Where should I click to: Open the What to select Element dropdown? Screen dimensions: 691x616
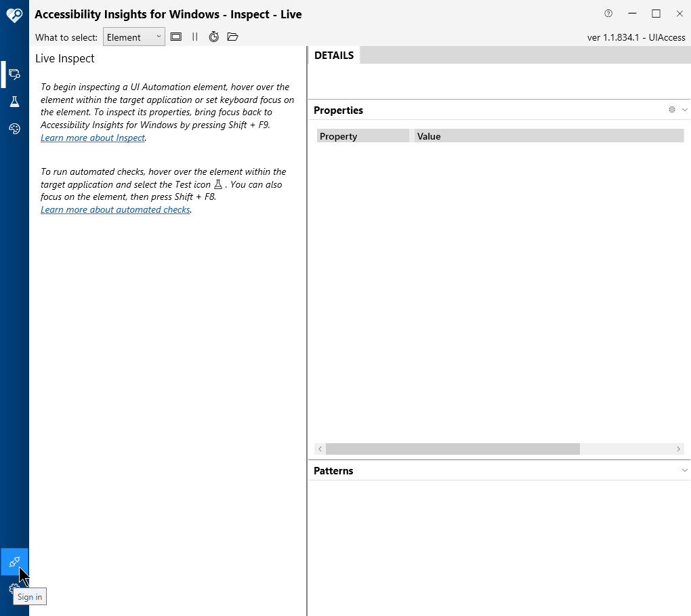coord(134,37)
